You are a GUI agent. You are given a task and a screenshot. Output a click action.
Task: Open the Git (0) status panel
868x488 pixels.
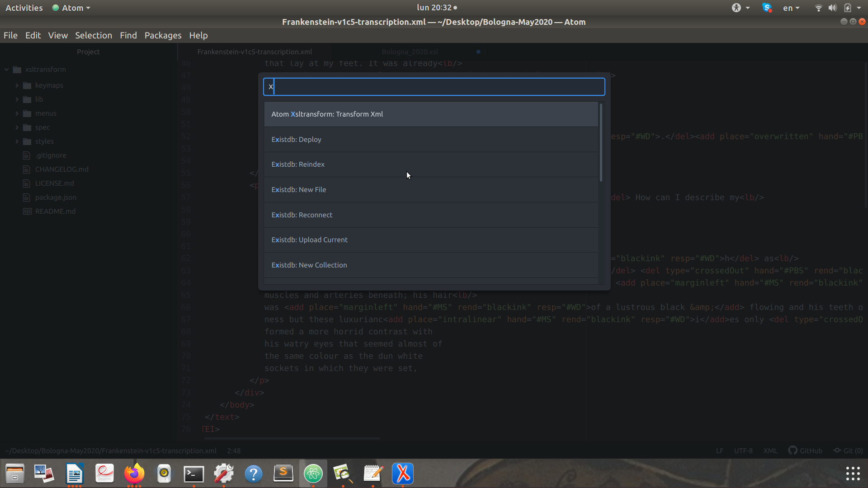tap(848, 450)
